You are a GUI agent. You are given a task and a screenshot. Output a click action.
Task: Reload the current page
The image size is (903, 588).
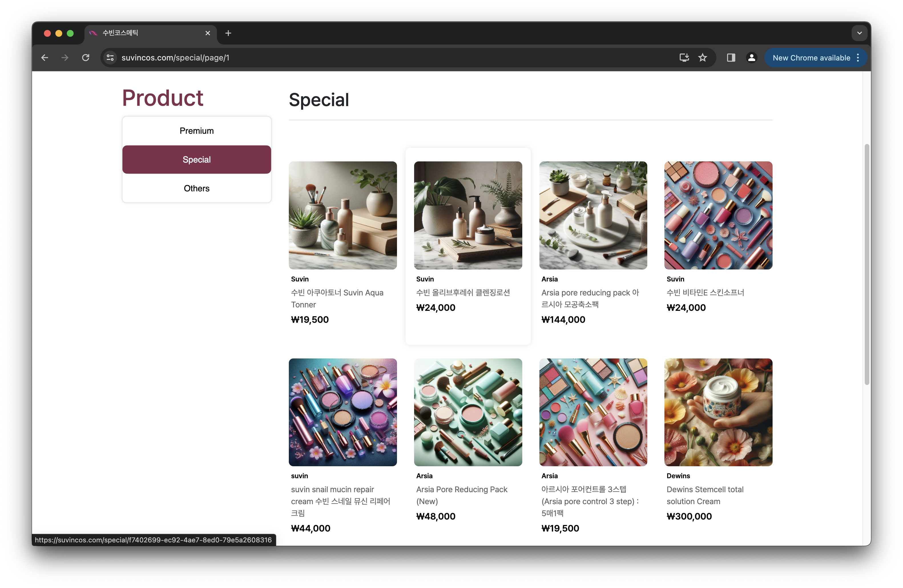86,58
